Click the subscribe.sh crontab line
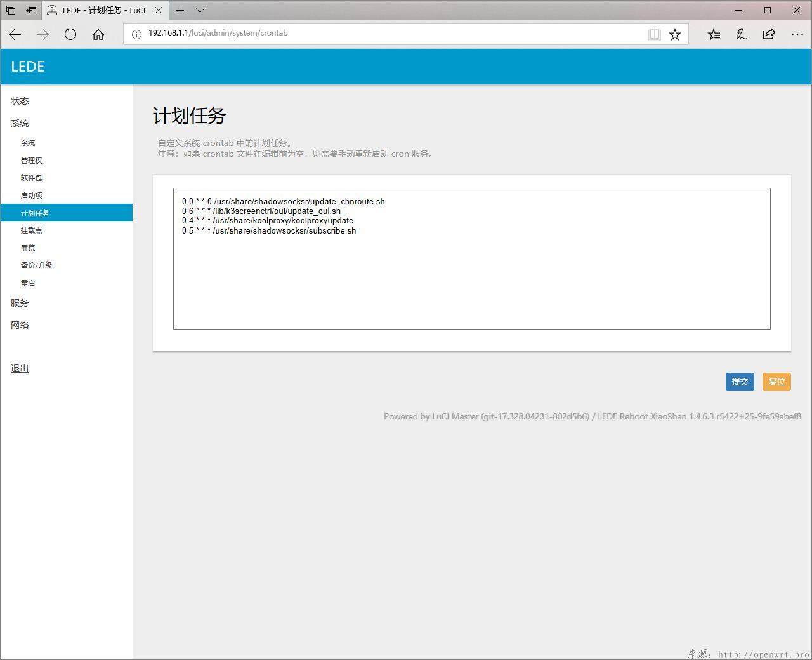This screenshot has width=812, height=660. (x=269, y=231)
